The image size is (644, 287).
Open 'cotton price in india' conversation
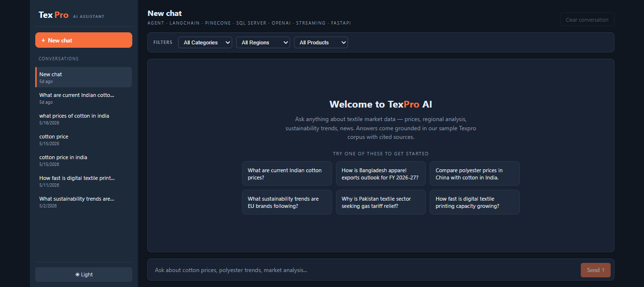[x=84, y=160]
